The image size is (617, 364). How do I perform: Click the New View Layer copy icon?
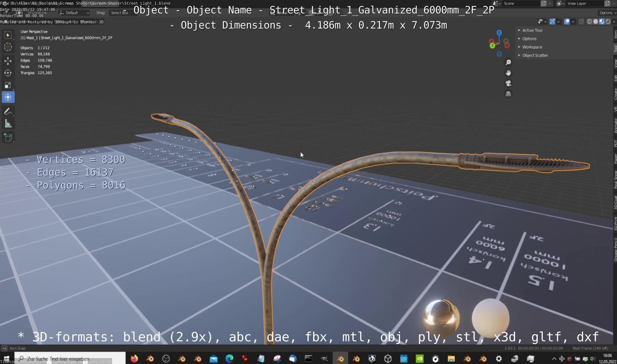tap(607, 3)
